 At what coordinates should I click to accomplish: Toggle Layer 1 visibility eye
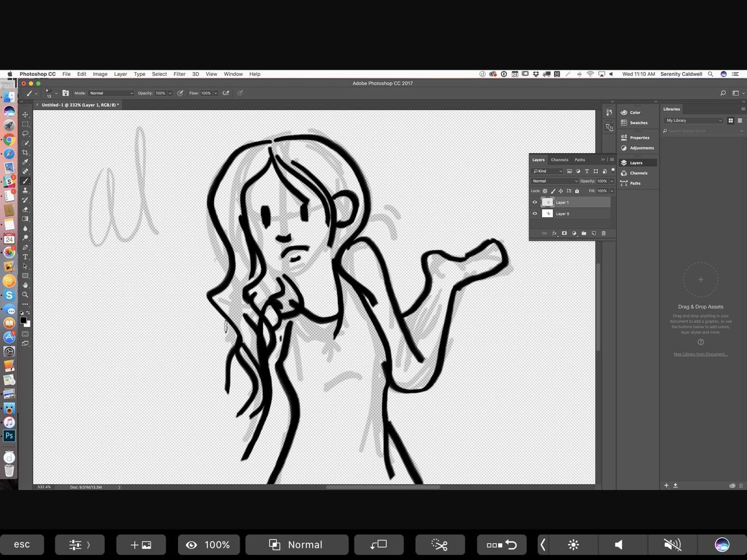point(535,202)
